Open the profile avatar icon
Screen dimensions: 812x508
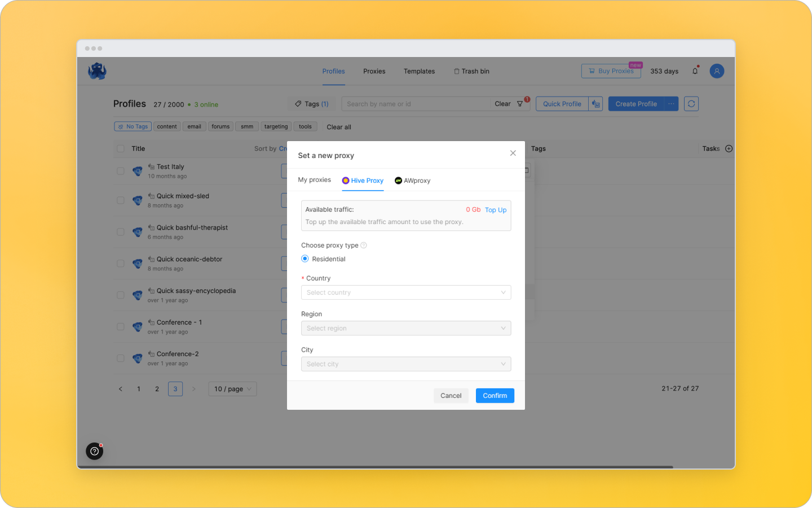point(717,71)
